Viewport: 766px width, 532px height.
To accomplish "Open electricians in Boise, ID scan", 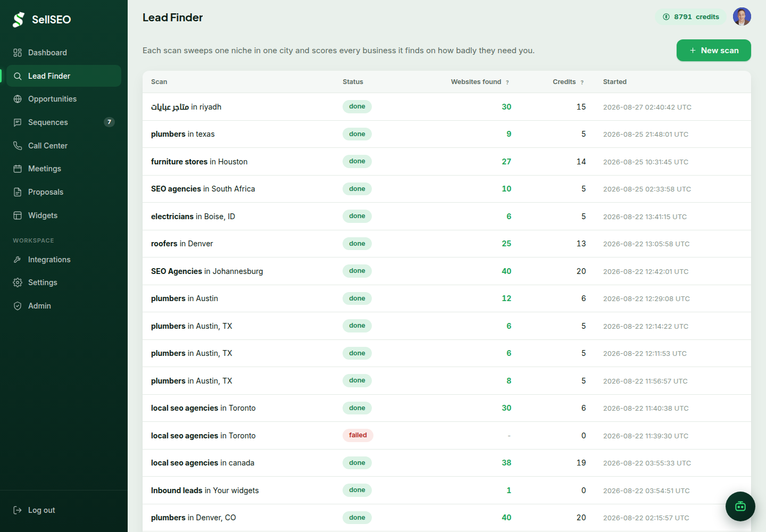I will (447, 217).
